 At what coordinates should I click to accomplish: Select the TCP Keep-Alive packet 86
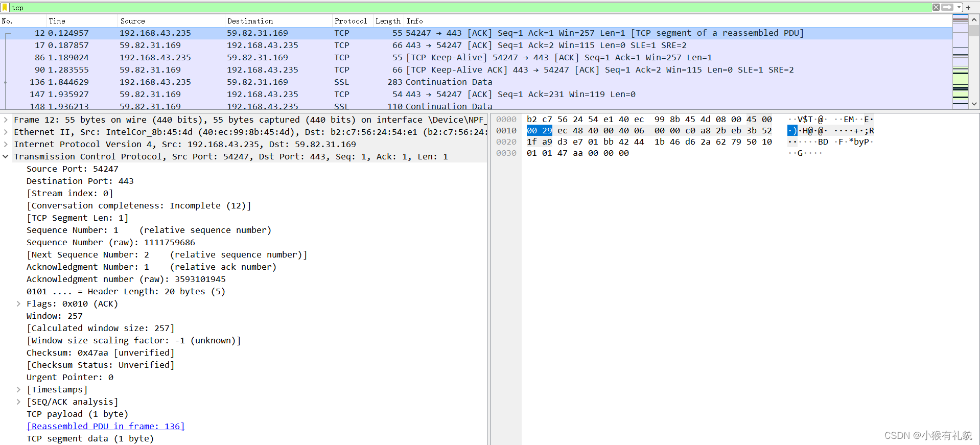[x=476, y=58]
